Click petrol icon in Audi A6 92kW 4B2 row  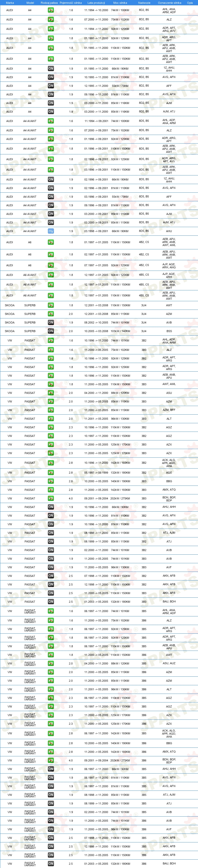pos(51,265)
